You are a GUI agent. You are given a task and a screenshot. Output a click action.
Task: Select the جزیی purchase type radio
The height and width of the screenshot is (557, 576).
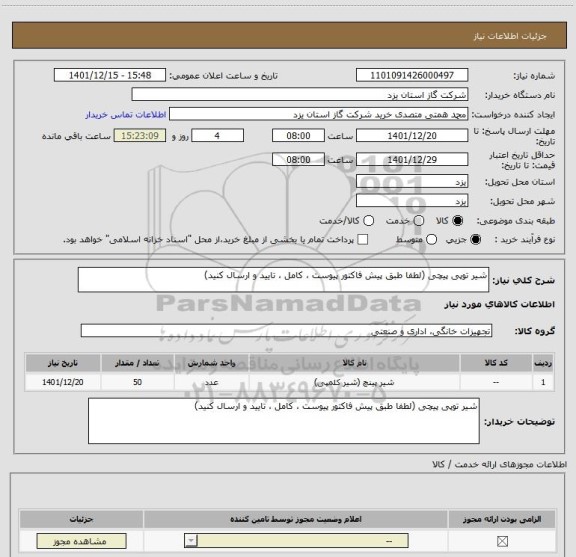tap(476, 240)
